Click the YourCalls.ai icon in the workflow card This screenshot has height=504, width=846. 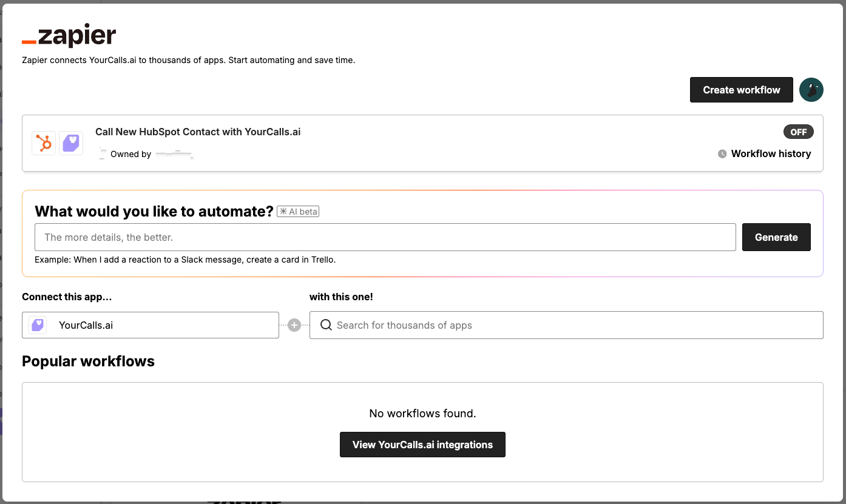point(71,143)
